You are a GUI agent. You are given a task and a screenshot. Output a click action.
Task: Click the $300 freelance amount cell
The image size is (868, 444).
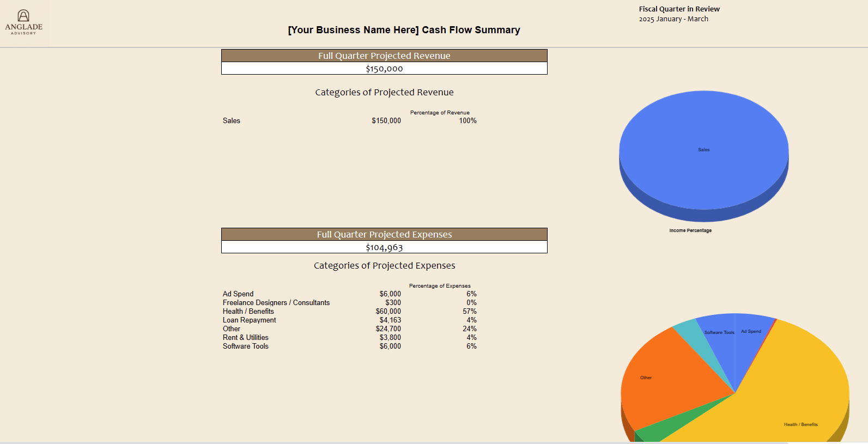393,303
